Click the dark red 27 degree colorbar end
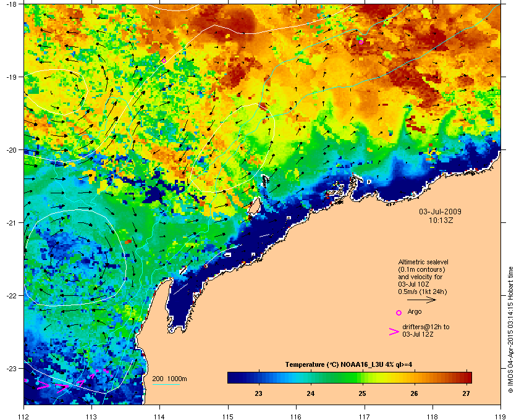The height and width of the screenshot is (420, 519). pos(467,377)
